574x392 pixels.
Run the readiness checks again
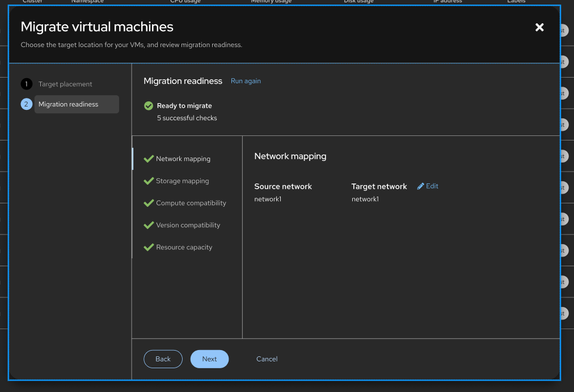pyautogui.click(x=246, y=81)
